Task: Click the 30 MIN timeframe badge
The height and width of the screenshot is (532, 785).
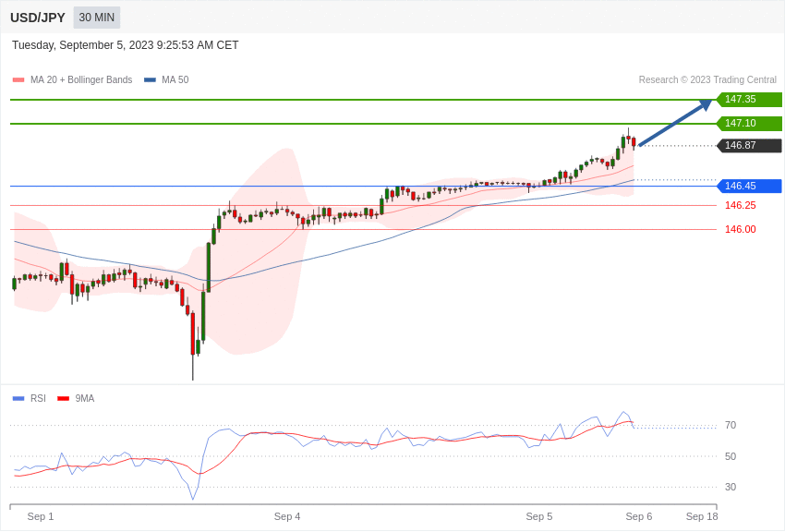Action: point(97,18)
